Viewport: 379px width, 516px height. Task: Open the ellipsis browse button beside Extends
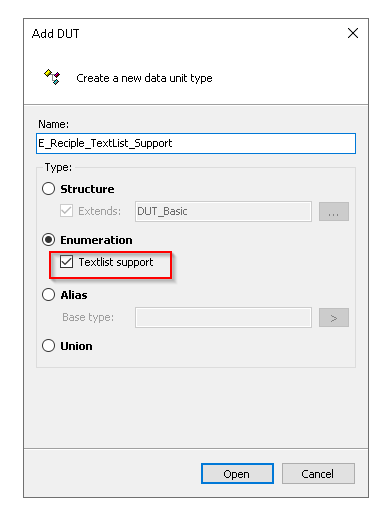[x=334, y=211]
